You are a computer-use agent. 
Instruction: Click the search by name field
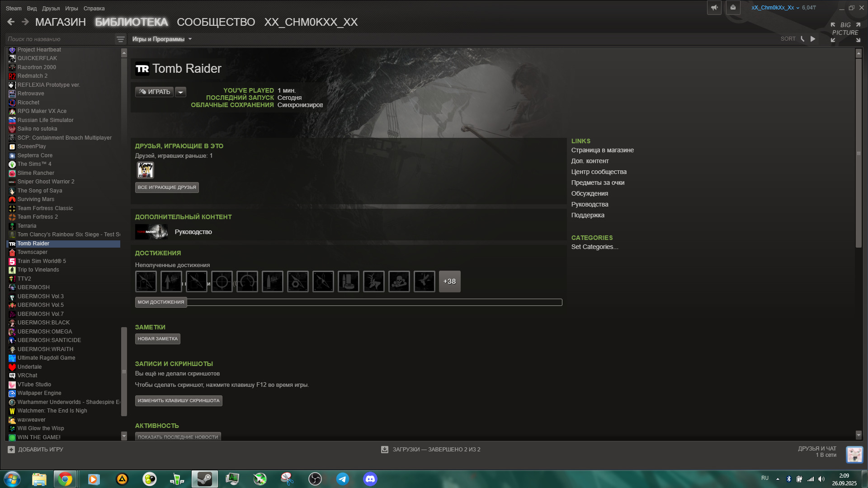(x=59, y=39)
